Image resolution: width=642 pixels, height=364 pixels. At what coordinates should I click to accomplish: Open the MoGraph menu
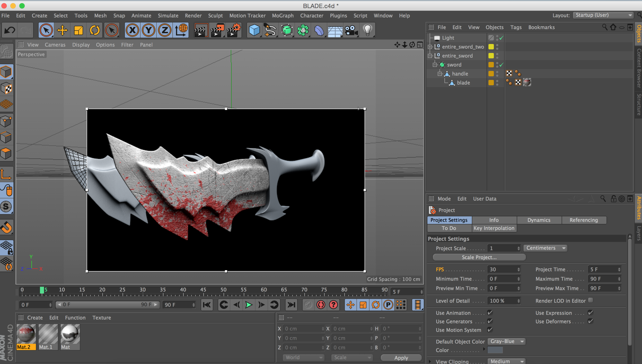(x=282, y=16)
